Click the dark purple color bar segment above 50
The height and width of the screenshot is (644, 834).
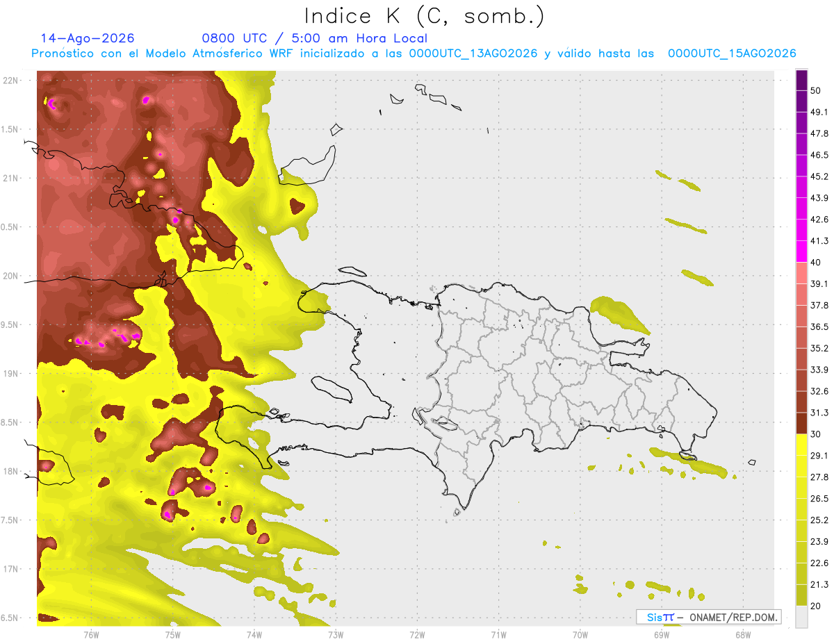click(802, 80)
